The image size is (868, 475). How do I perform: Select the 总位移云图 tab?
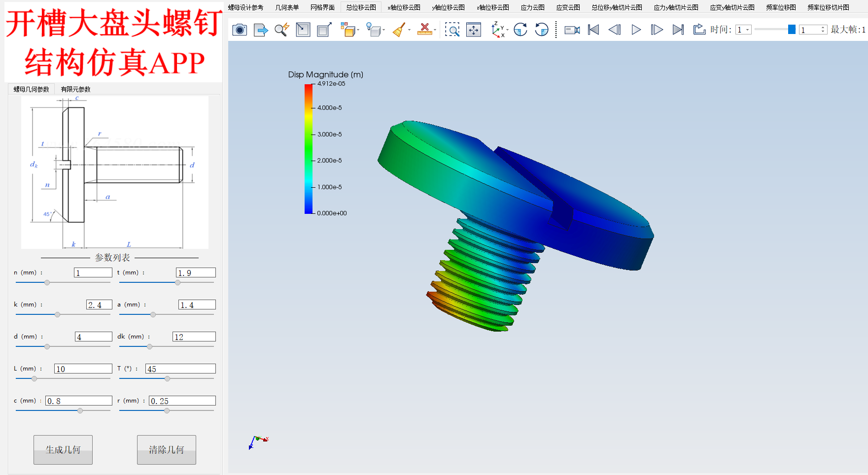click(x=361, y=7)
